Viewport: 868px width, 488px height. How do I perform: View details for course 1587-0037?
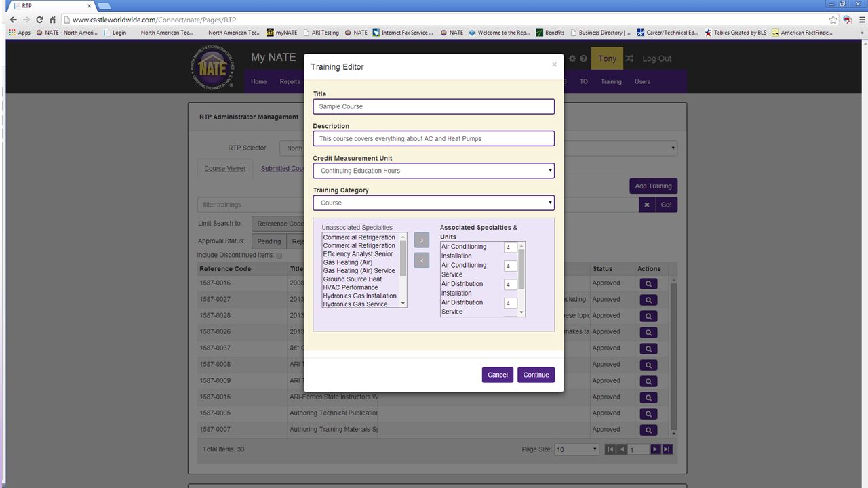(x=648, y=348)
